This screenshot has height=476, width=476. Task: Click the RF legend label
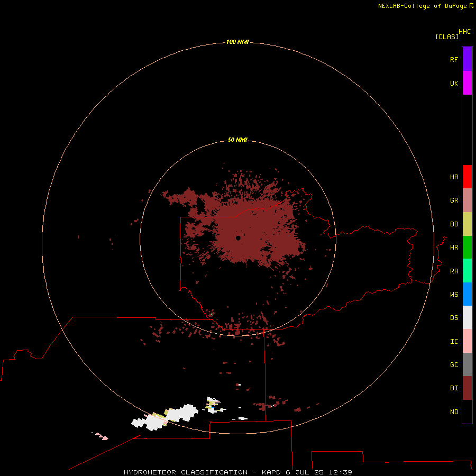454,59
